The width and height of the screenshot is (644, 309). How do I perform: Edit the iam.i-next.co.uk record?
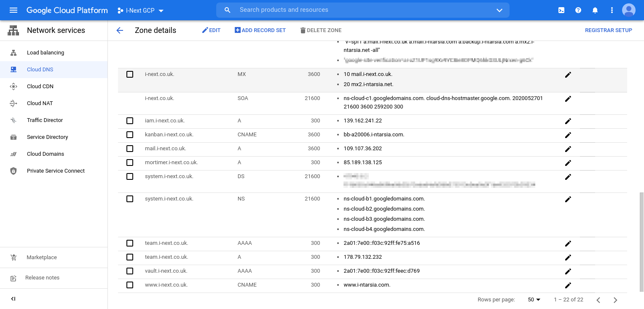[568, 121]
